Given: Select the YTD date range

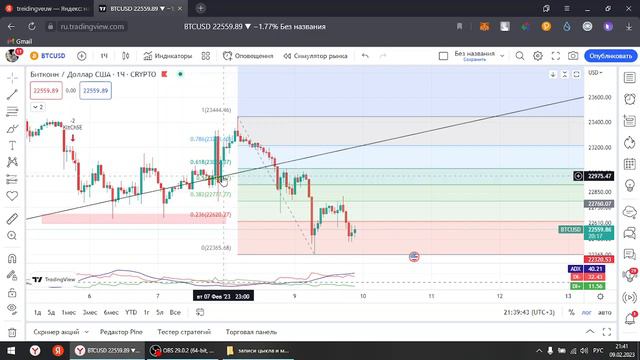Looking at the screenshot, I should pyautogui.click(x=131, y=312).
